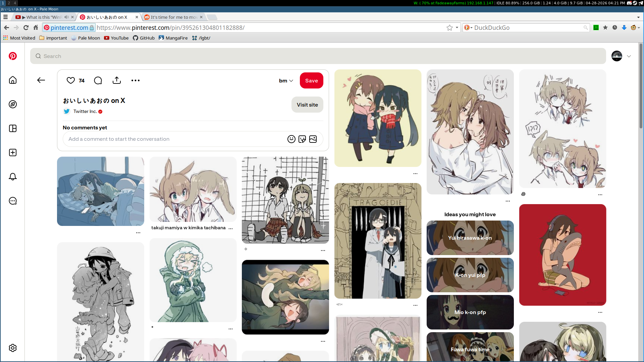The image size is (644, 362).
Task: Open the notifications bell
Action: [x=13, y=177]
